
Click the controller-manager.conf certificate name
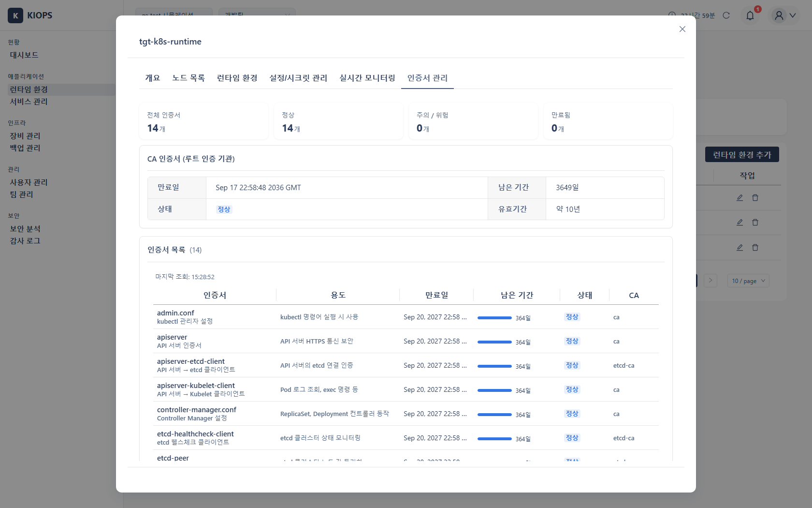click(197, 410)
